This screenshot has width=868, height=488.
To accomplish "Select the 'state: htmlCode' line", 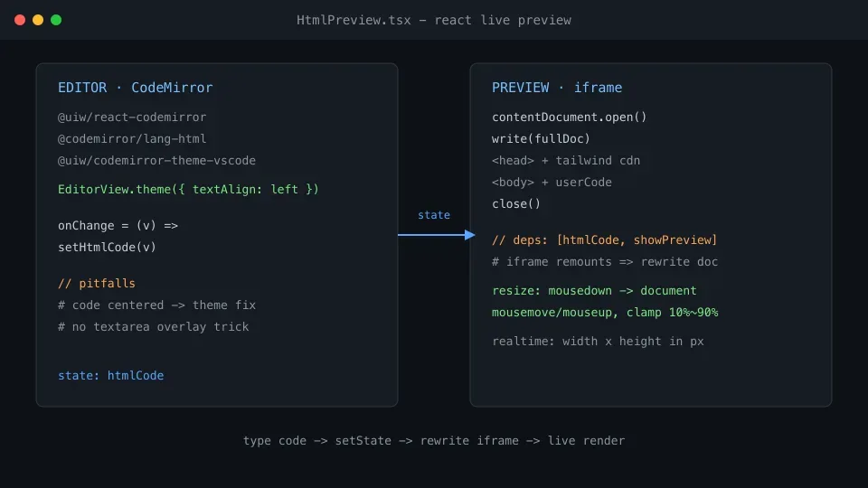I will click(110, 376).
